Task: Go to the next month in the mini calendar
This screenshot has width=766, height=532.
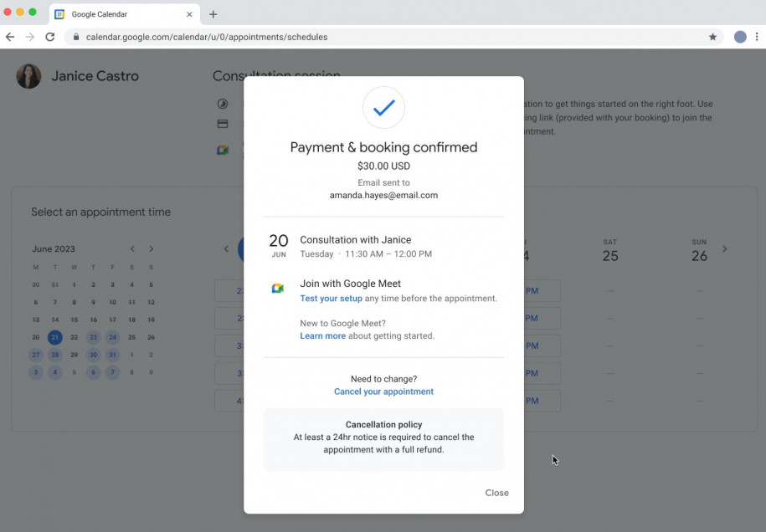Action: [x=151, y=248]
